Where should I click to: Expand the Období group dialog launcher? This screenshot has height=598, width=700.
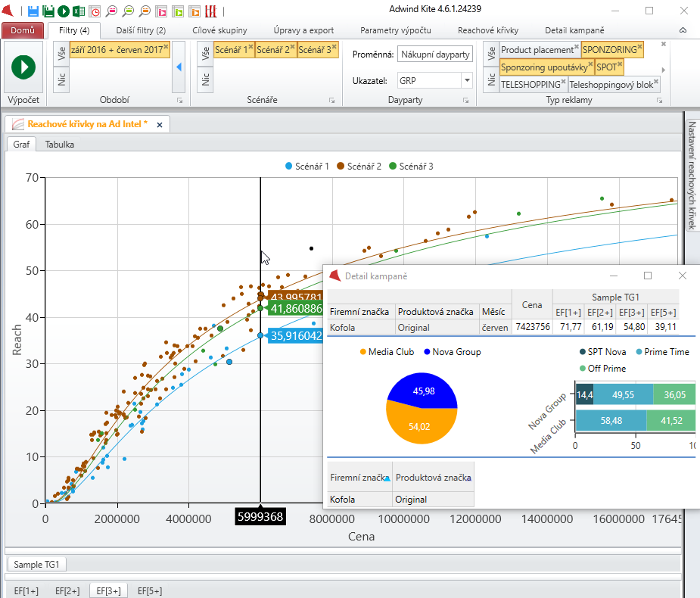pos(180,101)
